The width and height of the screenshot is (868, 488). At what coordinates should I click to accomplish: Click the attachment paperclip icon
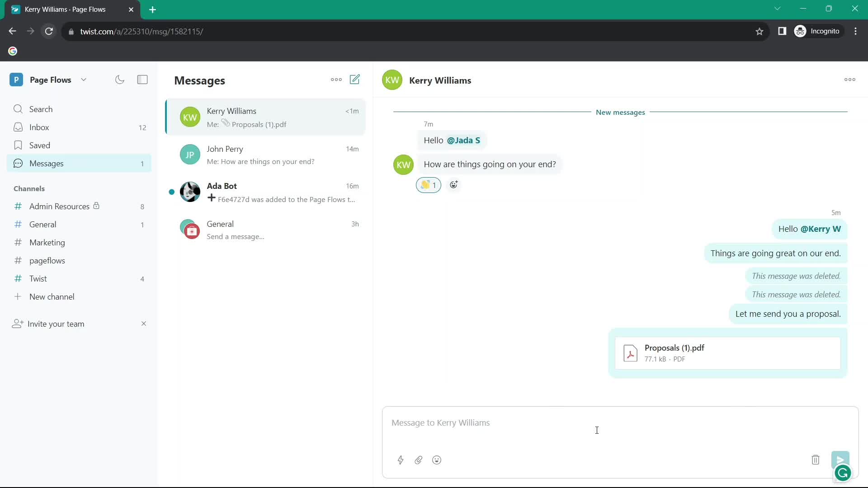419,460
